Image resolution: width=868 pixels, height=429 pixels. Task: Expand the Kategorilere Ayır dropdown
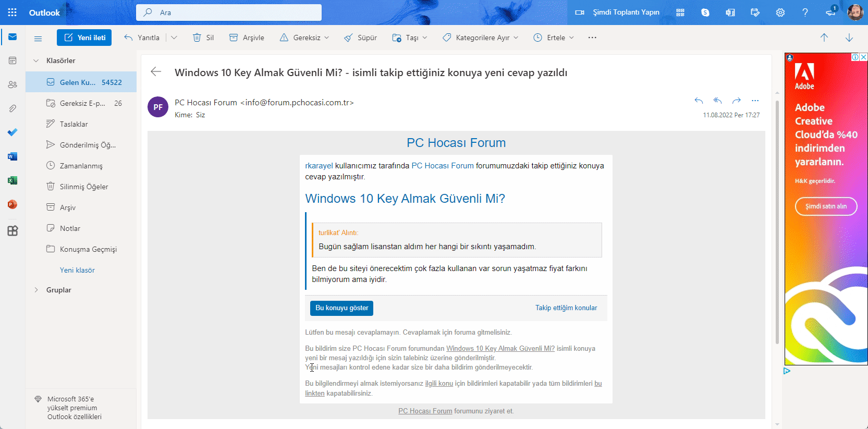click(516, 38)
